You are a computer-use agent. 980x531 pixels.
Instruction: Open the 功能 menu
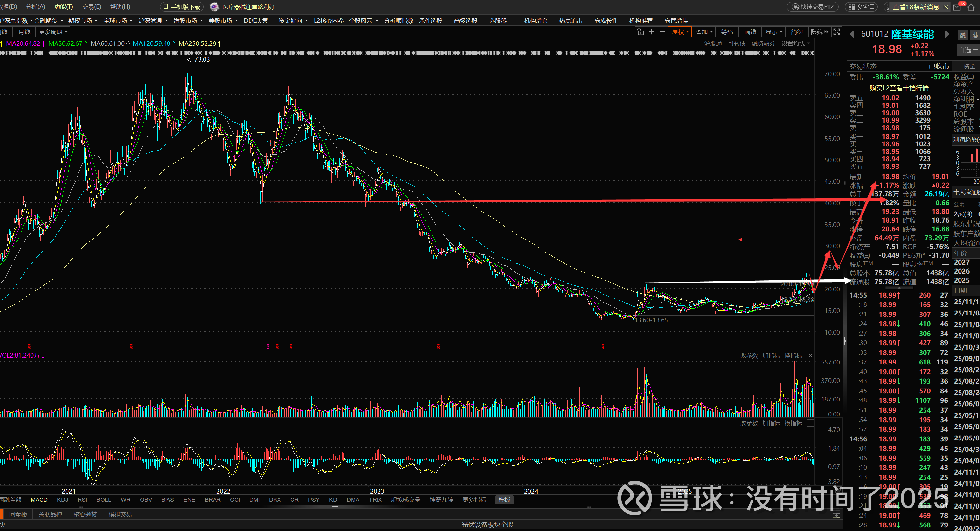(x=63, y=7)
